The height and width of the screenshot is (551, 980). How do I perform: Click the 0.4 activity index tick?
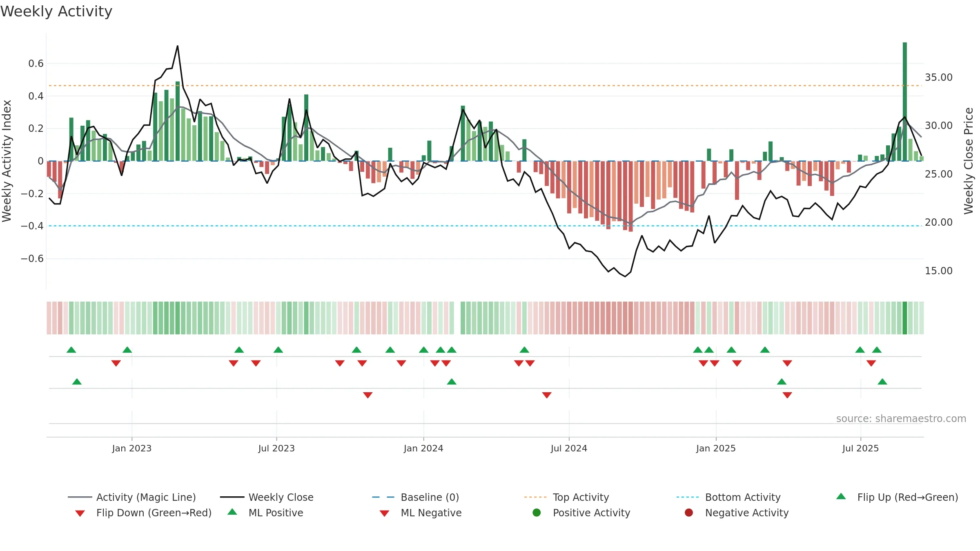tap(36, 96)
